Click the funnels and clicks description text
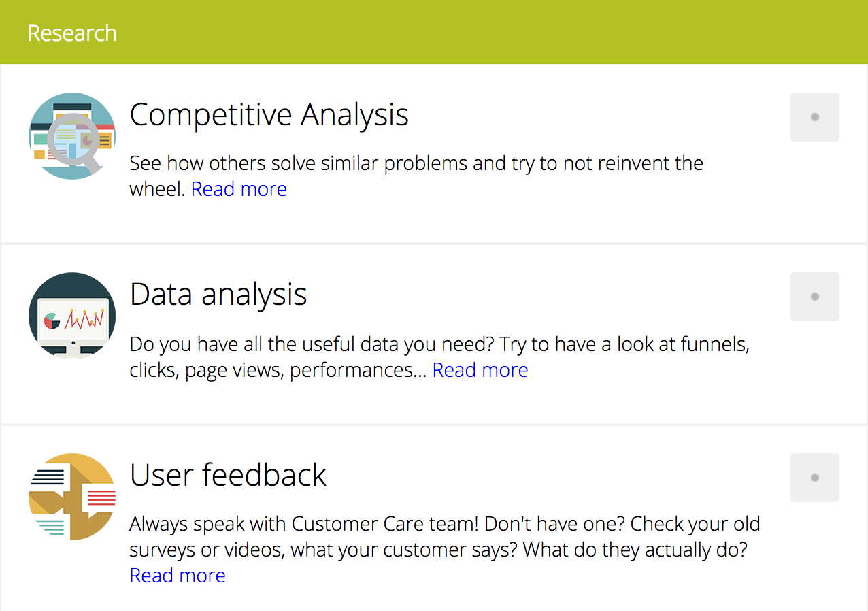Screen dimensions: 868x611 click(x=440, y=357)
